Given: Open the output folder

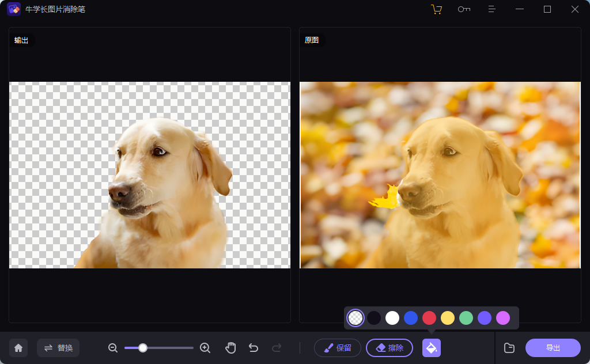Looking at the screenshot, I should tap(509, 348).
